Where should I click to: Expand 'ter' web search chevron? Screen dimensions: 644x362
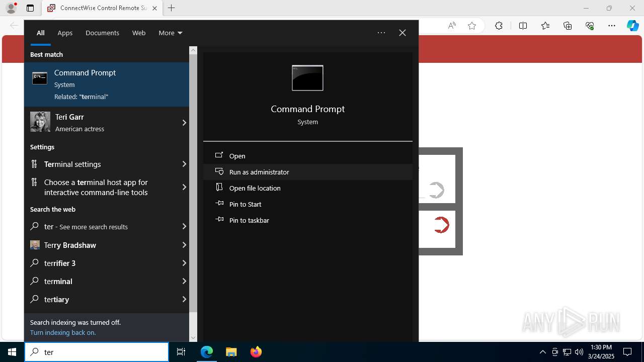[x=184, y=227]
